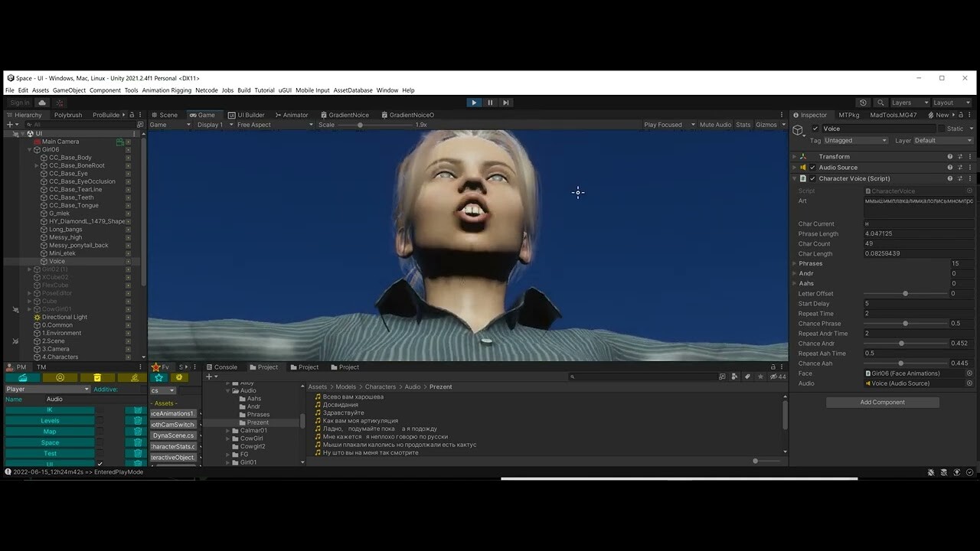Click the star icon in the Fv panel
The image size is (980, 551).
158,377
